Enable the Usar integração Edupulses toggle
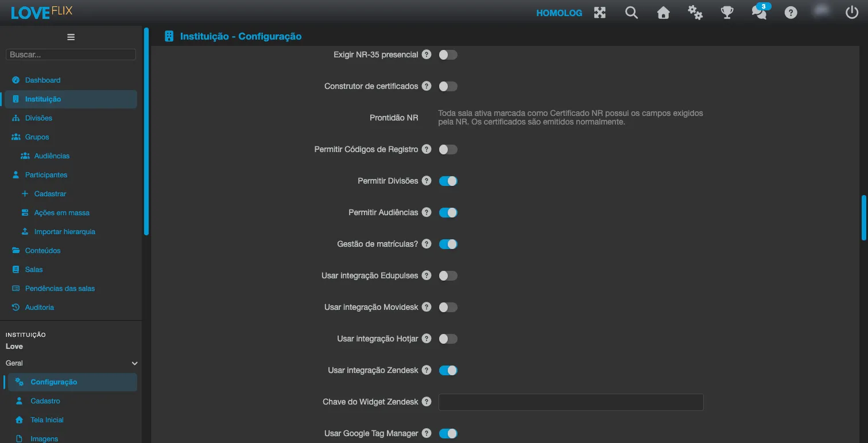 click(x=448, y=275)
